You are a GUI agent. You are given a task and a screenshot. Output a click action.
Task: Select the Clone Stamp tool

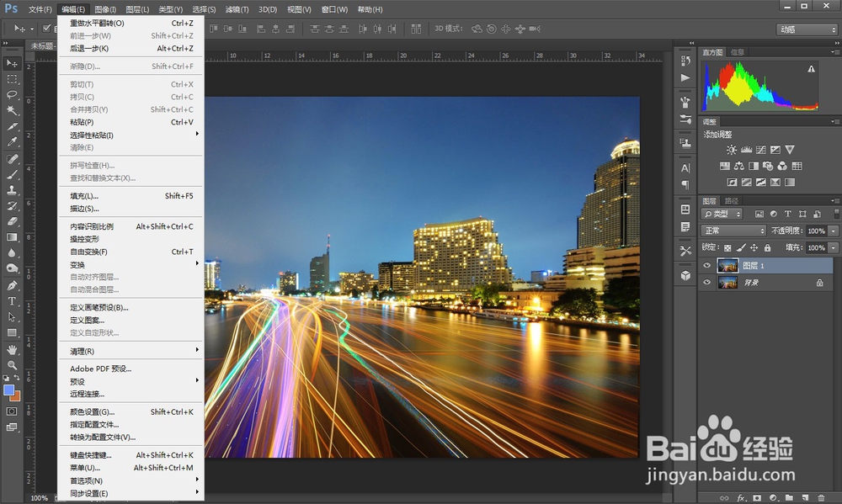(x=12, y=190)
